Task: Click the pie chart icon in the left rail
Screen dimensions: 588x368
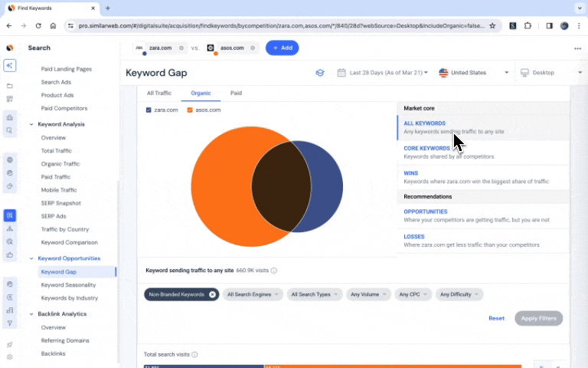Action: click(10, 186)
